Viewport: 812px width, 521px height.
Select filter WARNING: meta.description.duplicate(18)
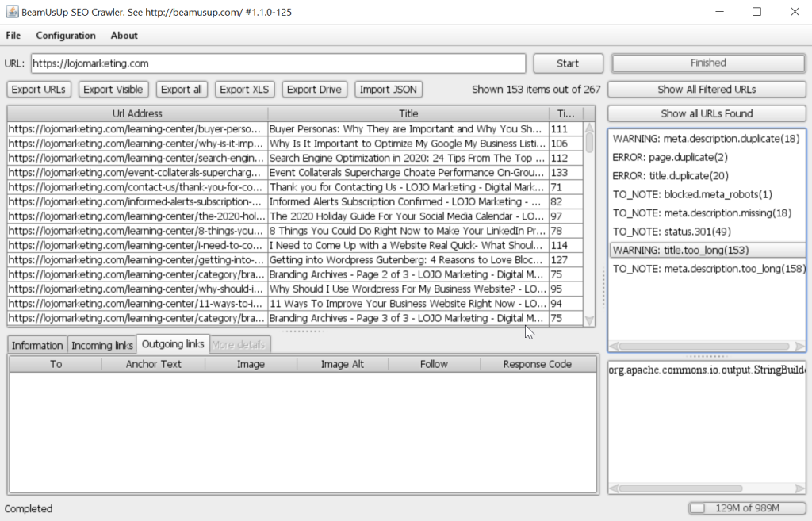coord(707,138)
